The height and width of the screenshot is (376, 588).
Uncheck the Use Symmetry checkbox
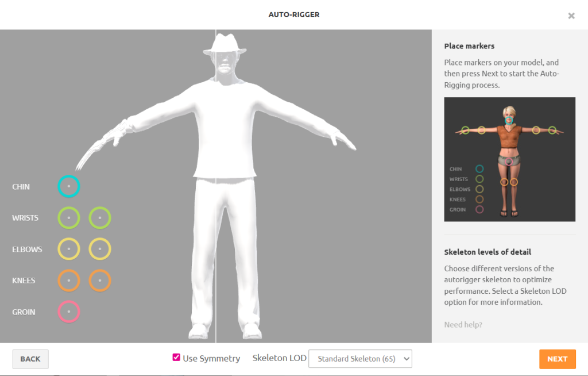pos(176,357)
